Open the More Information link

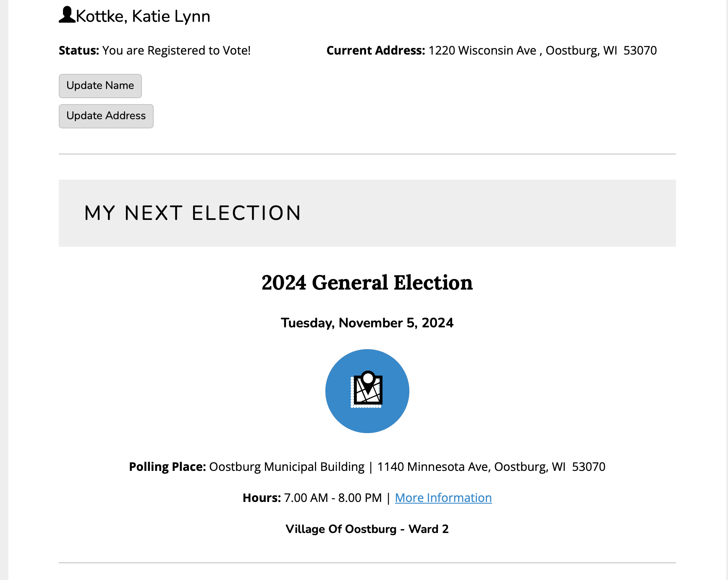443,498
